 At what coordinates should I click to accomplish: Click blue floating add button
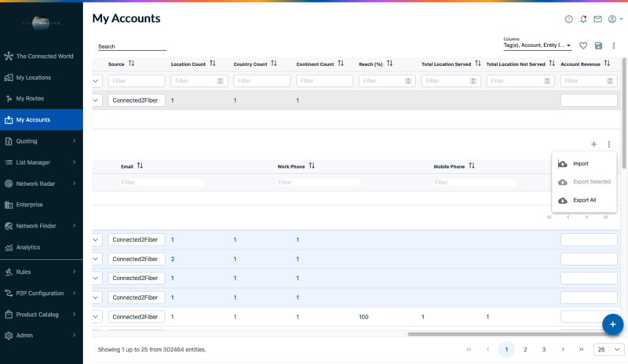point(613,323)
